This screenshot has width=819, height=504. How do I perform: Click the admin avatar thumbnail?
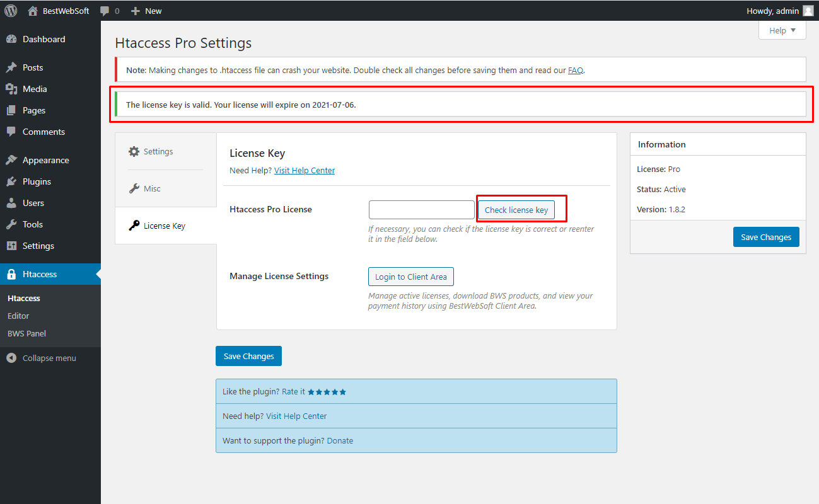808,11
